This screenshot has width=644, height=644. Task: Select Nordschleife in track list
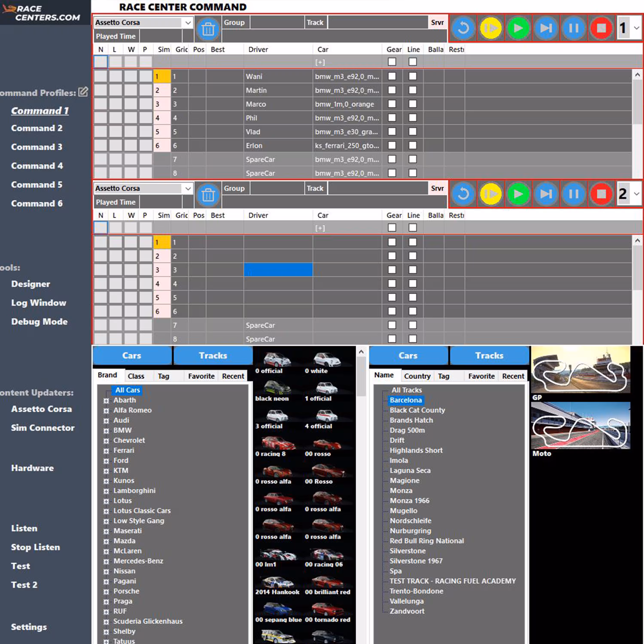click(x=410, y=521)
